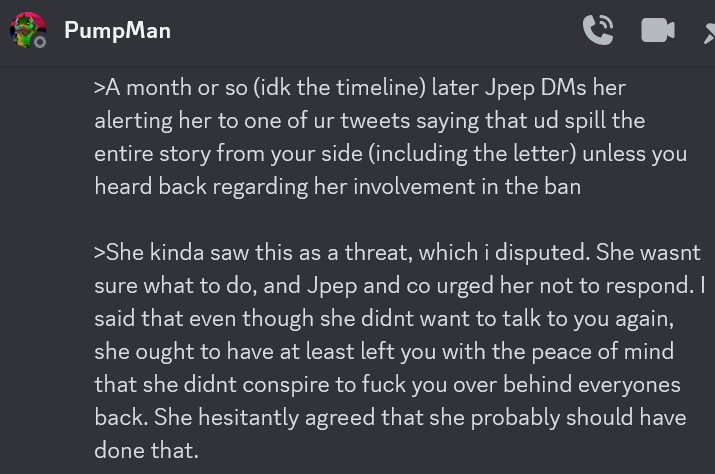Click the line starting "said that even though"
This screenshot has width=715, height=474.
tap(380, 318)
